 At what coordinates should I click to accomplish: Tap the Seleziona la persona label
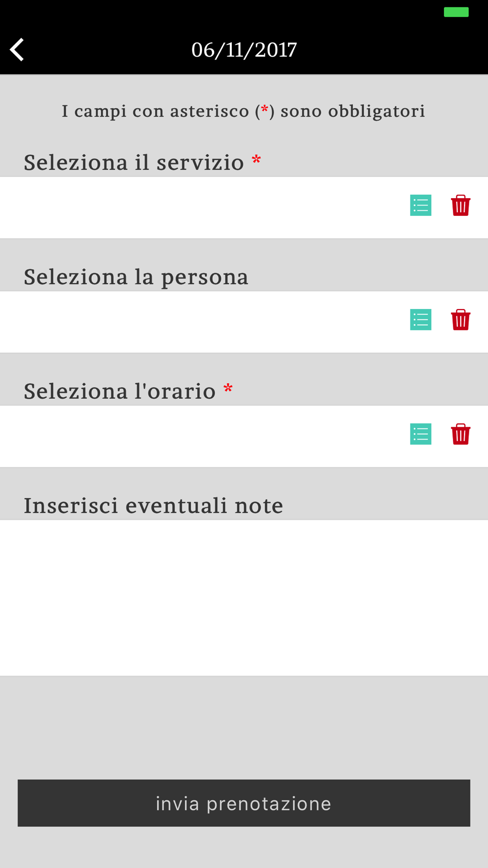(136, 277)
